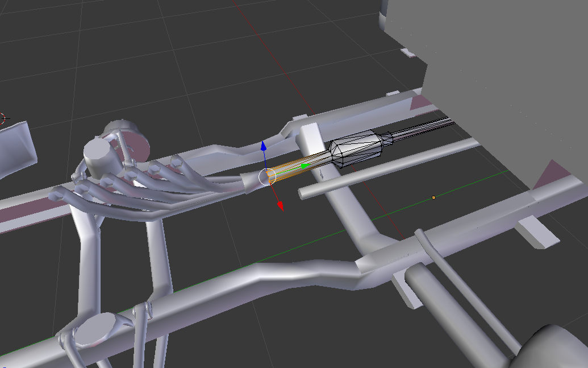Click the red X-axis gizmo arrow
Image resolution: width=588 pixels, height=368 pixels.
[281, 206]
